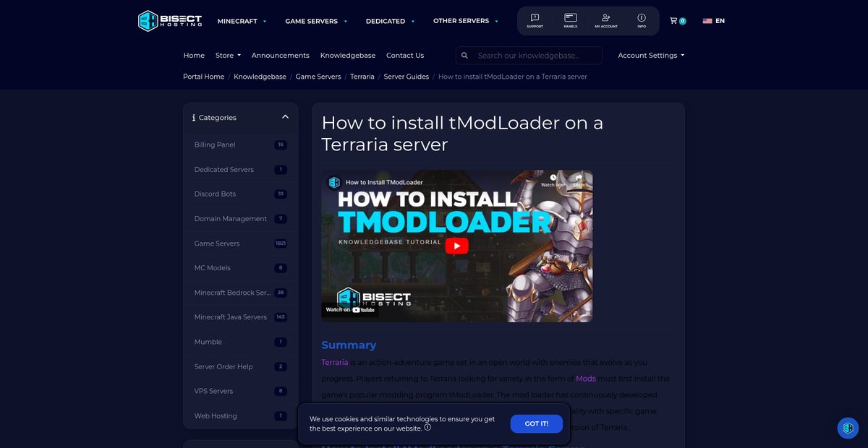Go to the Home menu item
The width and height of the screenshot is (868, 448).
(x=194, y=56)
